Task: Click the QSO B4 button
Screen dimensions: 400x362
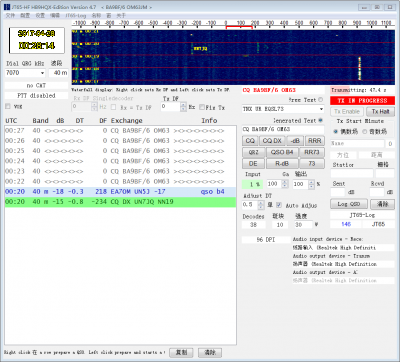Action: [282, 152]
